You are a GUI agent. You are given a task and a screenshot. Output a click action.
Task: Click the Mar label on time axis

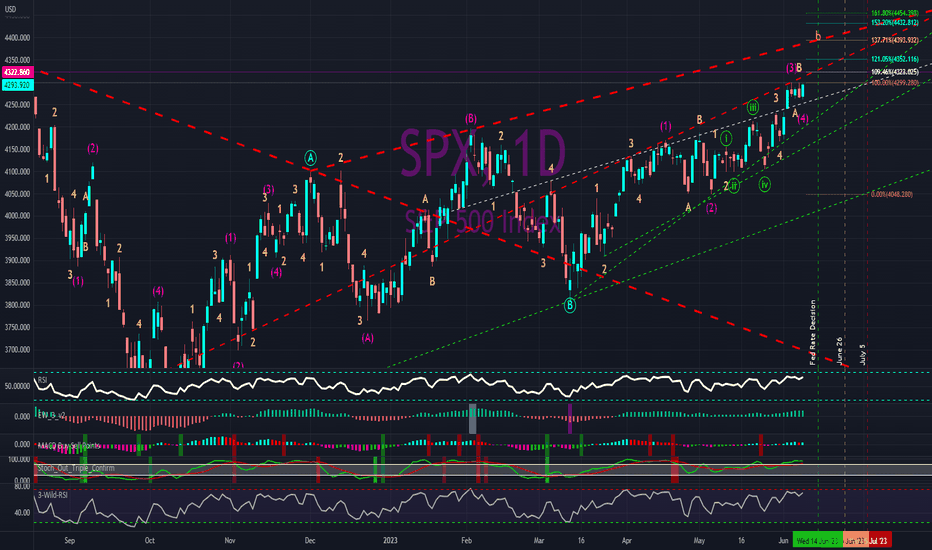pyautogui.click(x=539, y=540)
